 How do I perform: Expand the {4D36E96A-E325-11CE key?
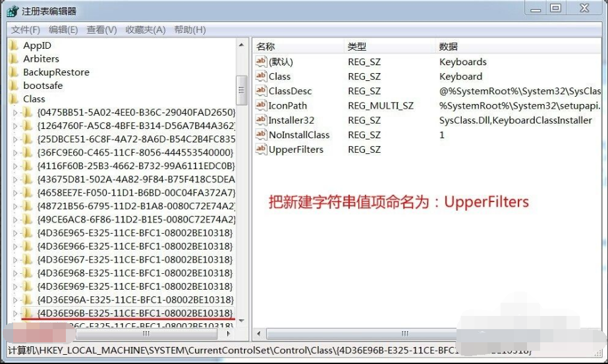[x=15, y=300]
